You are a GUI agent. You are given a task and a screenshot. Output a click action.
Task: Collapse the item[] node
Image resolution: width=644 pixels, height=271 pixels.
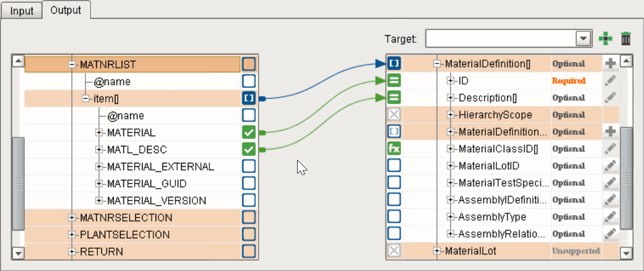(85, 99)
